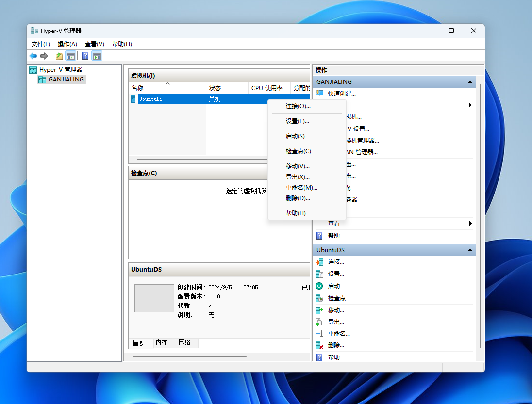The image size is (532, 404).
Task: Toggle the show/hide action pane toolbar icon
Action: tap(97, 56)
